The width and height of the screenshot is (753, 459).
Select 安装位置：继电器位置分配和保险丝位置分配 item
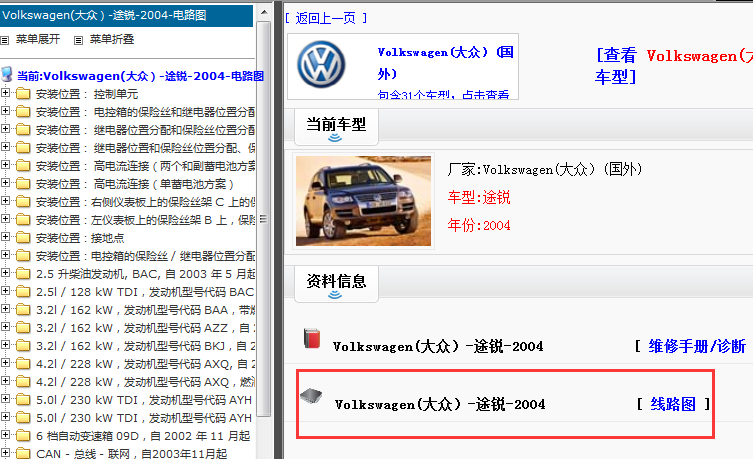pos(146,130)
